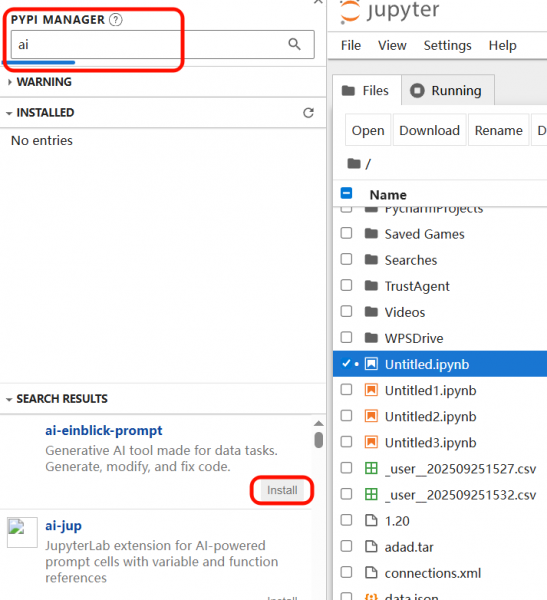
Task: Click the Searches folder icon
Action: coord(371,259)
